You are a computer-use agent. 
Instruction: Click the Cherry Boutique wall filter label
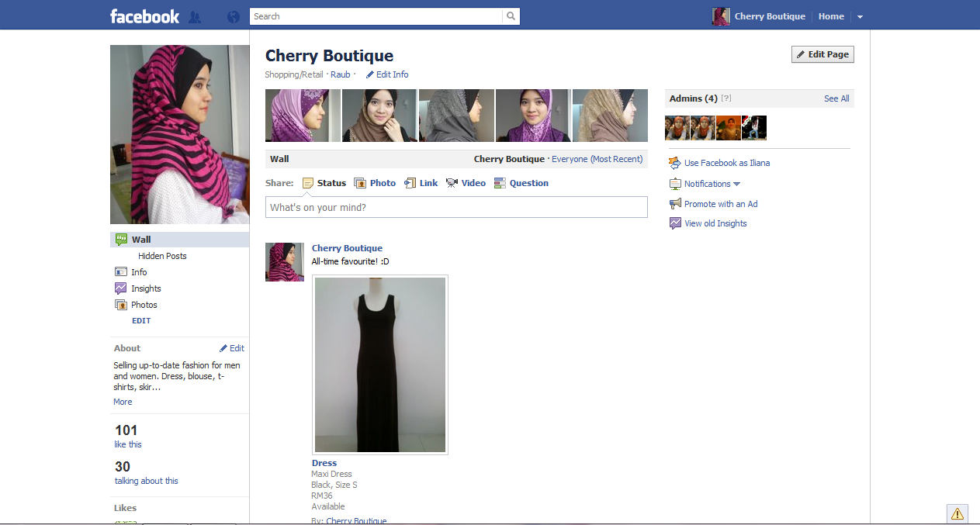[x=509, y=159]
